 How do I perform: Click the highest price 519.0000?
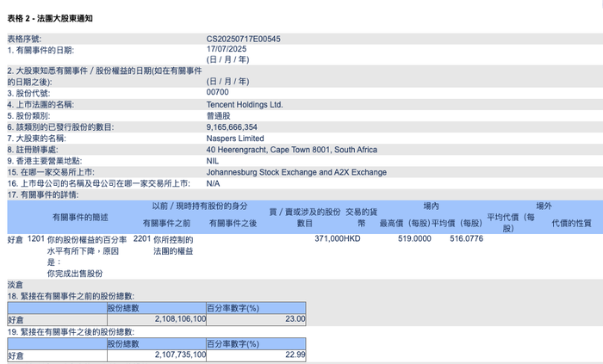click(x=414, y=239)
